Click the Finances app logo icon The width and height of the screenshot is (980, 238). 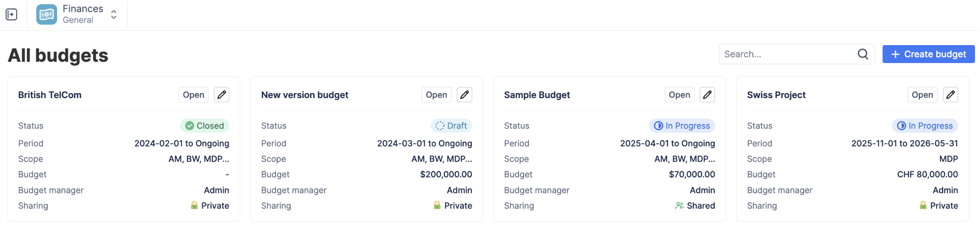pyautogui.click(x=46, y=15)
